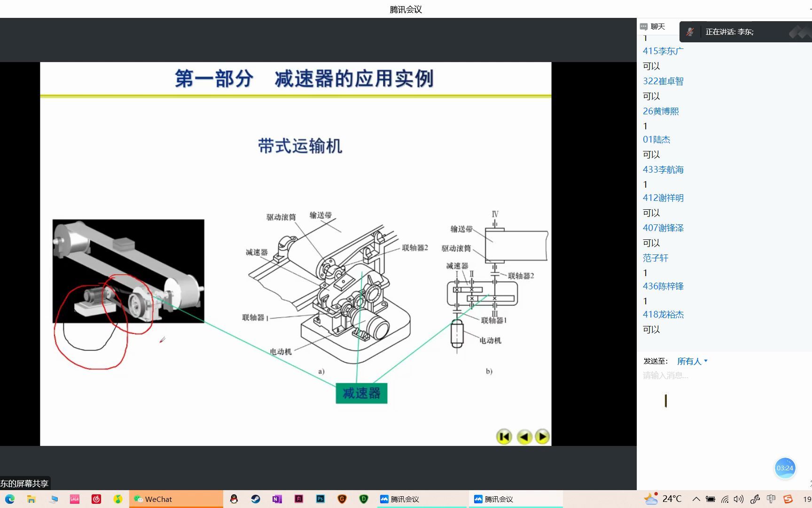Click the pen/ink workspace tray icon
812x508 pixels.
click(755, 499)
